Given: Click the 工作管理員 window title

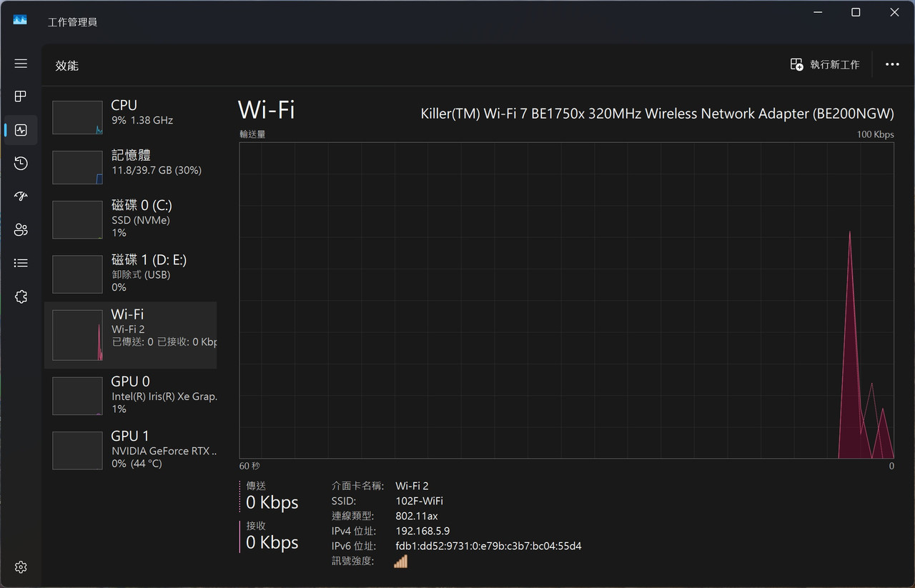Looking at the screenshot, I should 72,22.
